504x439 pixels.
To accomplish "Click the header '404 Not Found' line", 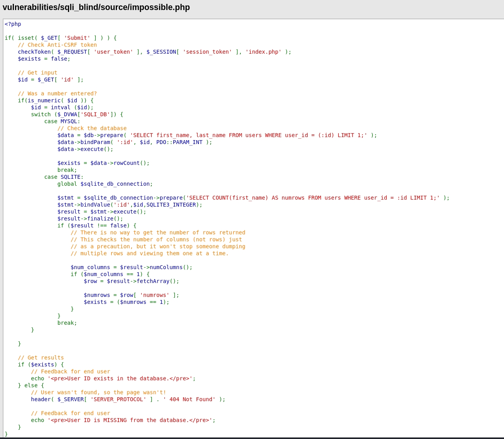I will 128,399.
